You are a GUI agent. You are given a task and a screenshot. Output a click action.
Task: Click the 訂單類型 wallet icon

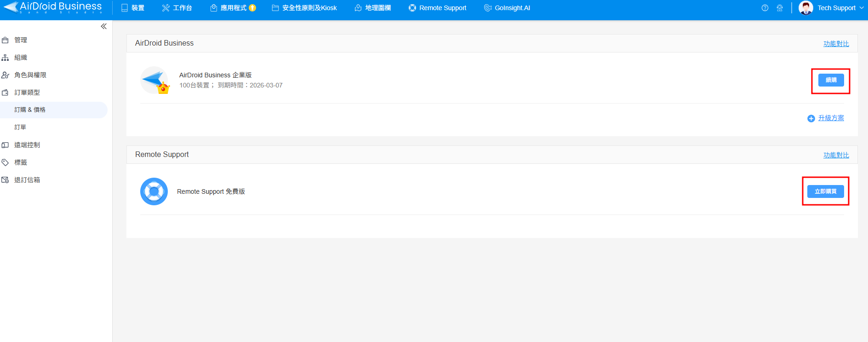(5, 93)
